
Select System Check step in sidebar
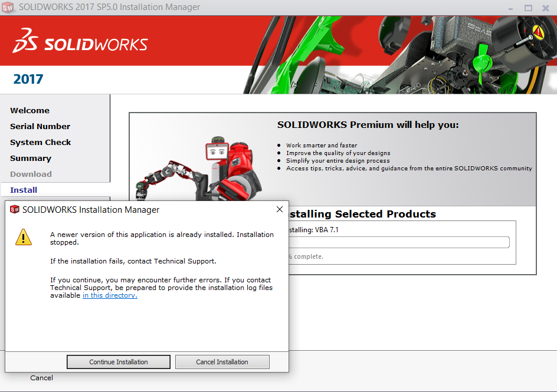point(41,142)
